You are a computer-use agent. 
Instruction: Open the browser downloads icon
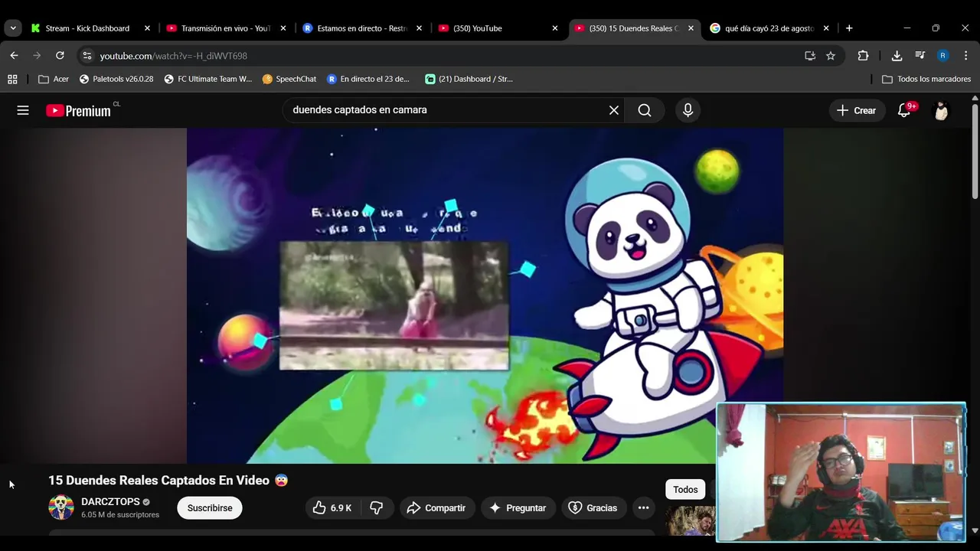point(897,56)
